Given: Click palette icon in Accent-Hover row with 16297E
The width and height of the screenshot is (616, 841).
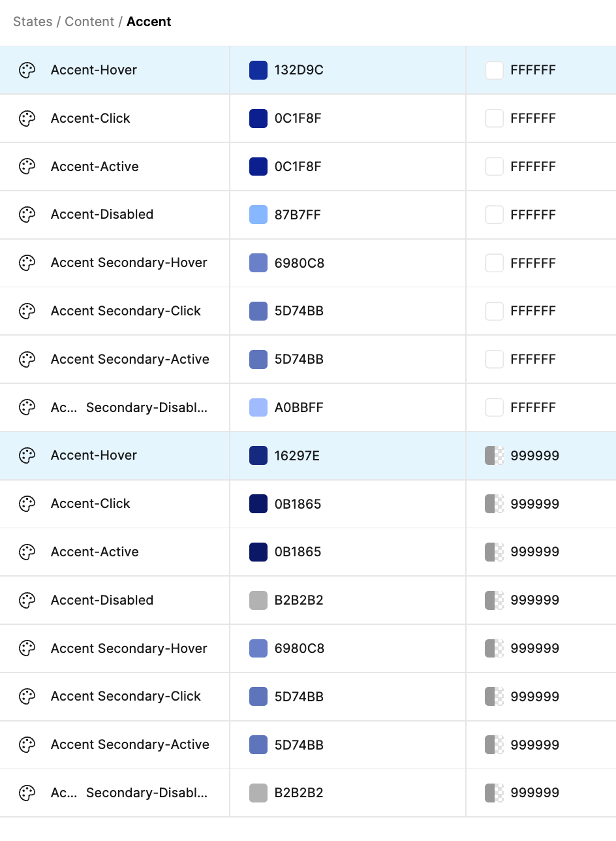Looking at the screenshot, I should (27, 456).
